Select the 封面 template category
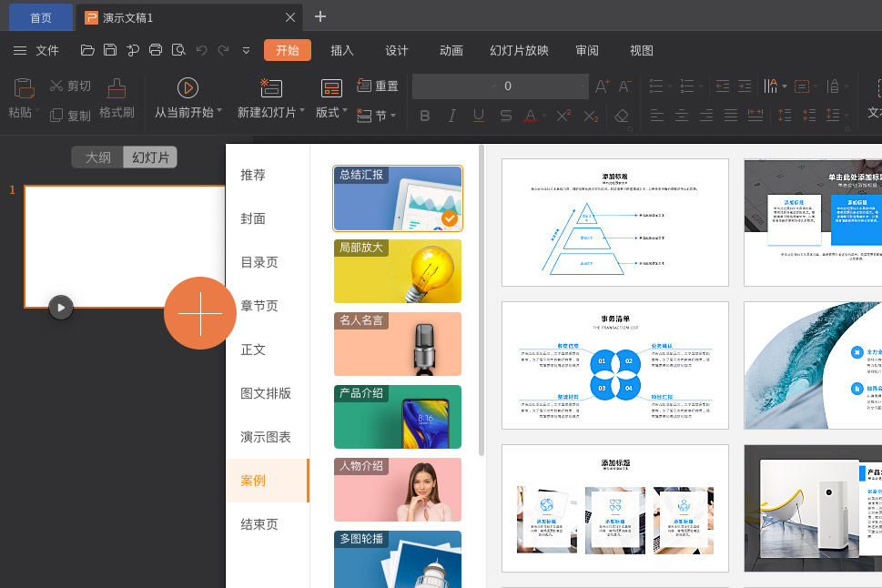This screenshot has height=588, width=882. click(268, 218)
